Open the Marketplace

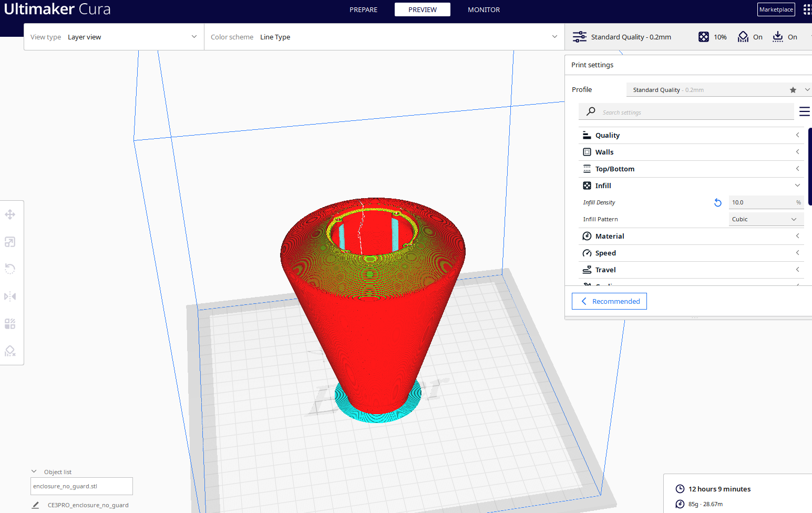coord(776,9)
